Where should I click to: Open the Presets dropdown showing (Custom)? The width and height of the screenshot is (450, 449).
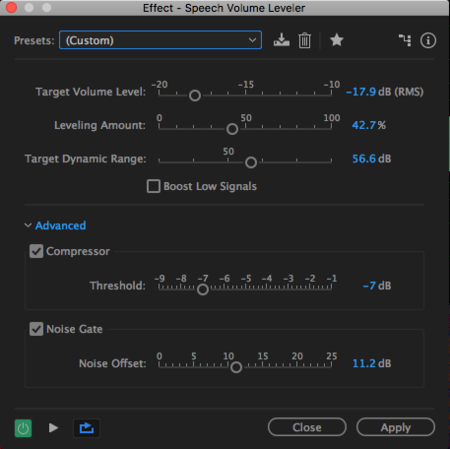160,40
